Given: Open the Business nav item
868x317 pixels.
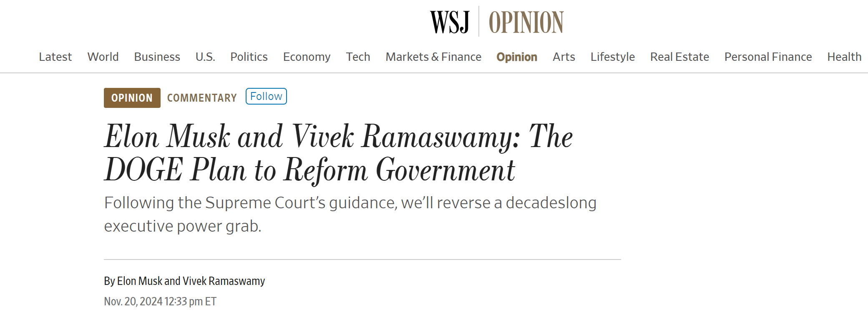Looking at the screenshot, I should (x=157, y=57).
